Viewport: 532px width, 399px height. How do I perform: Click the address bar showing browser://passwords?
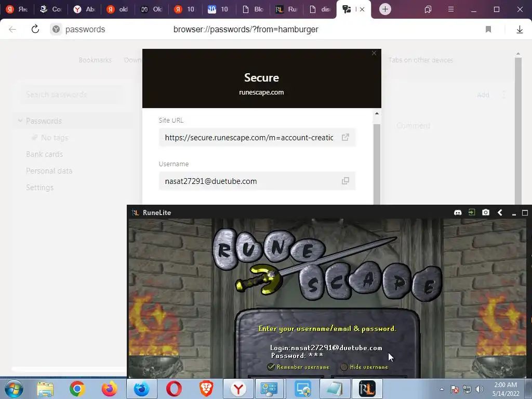(x=246, y=30)
